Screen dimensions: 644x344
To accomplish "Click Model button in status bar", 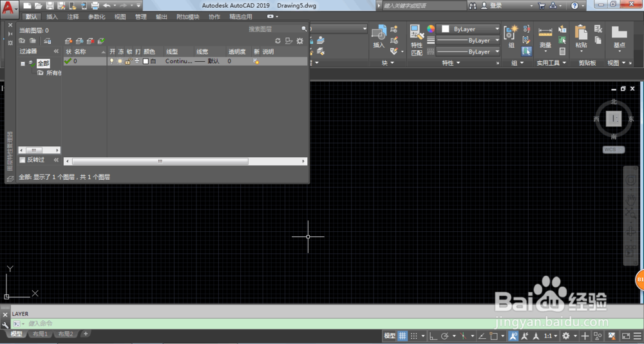I will [390, 336].
